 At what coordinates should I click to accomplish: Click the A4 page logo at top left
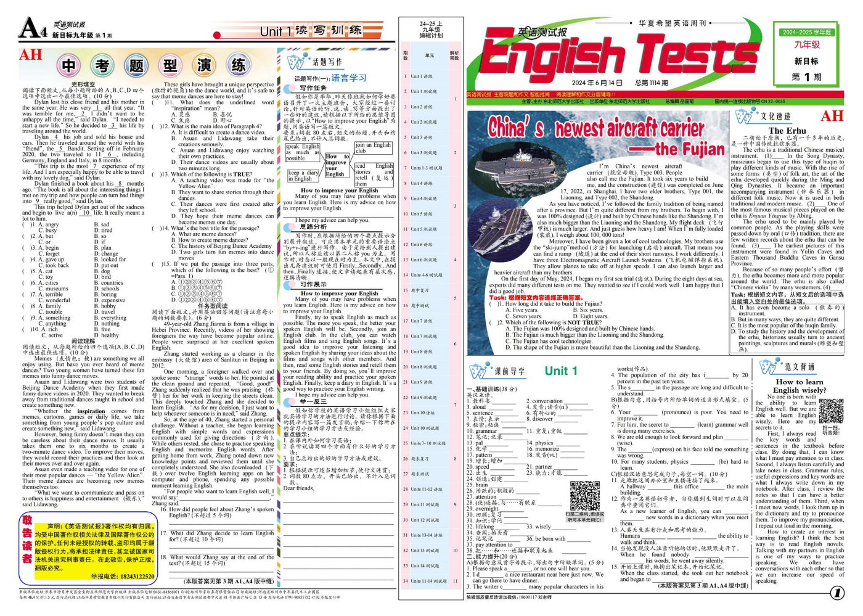click(33, 28)
